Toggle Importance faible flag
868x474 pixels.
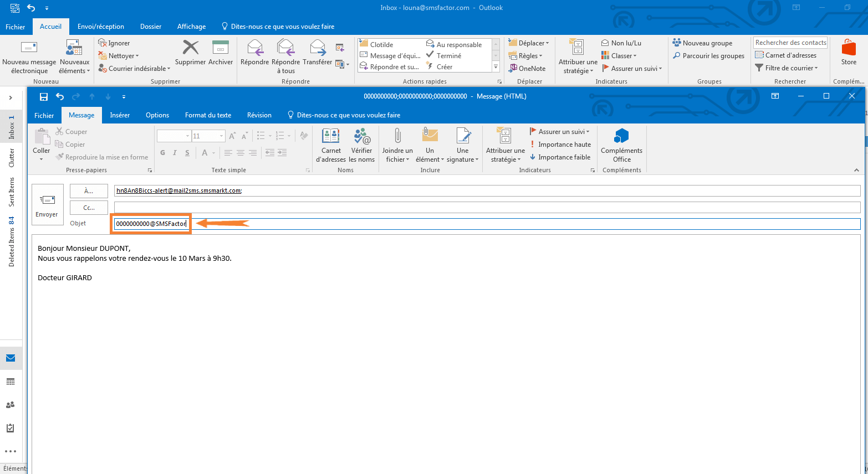(x=560, y=157)
